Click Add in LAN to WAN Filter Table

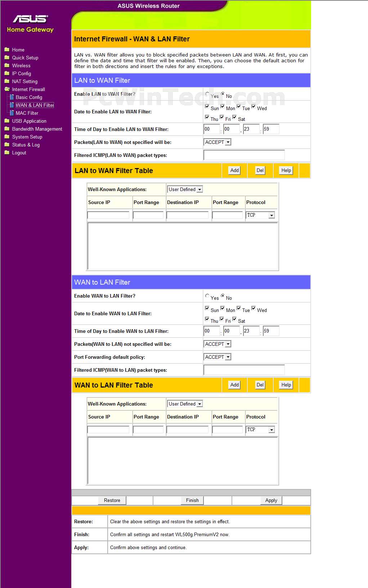click(235, 170)
